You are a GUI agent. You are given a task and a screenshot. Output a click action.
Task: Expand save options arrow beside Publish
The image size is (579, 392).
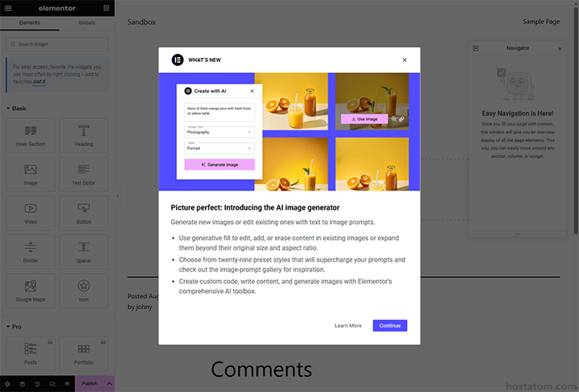pyautogui.click(x=109, y=384)
